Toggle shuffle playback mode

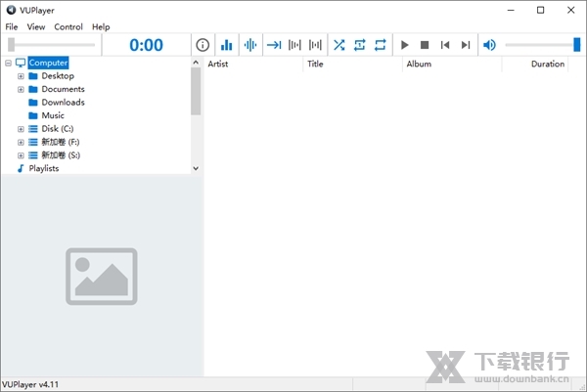point(339,45)
